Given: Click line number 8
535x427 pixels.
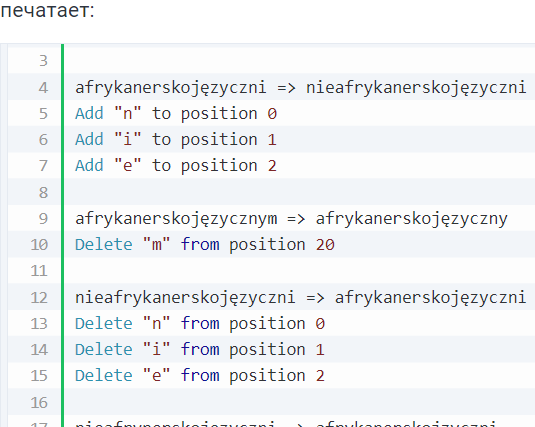Looking at the screenshot, I should pos(43,193).
